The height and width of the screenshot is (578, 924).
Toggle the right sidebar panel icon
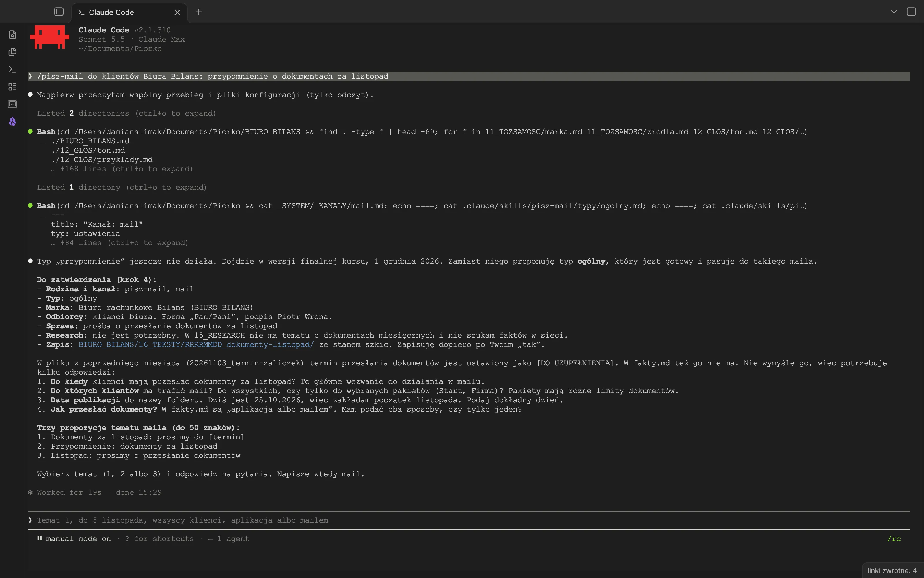[x=911, y=12]
